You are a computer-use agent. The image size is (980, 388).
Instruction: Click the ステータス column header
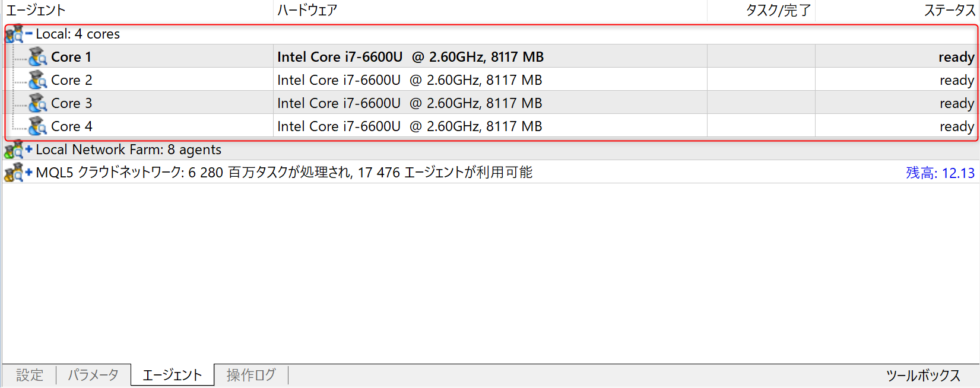(x=950, y=10)
